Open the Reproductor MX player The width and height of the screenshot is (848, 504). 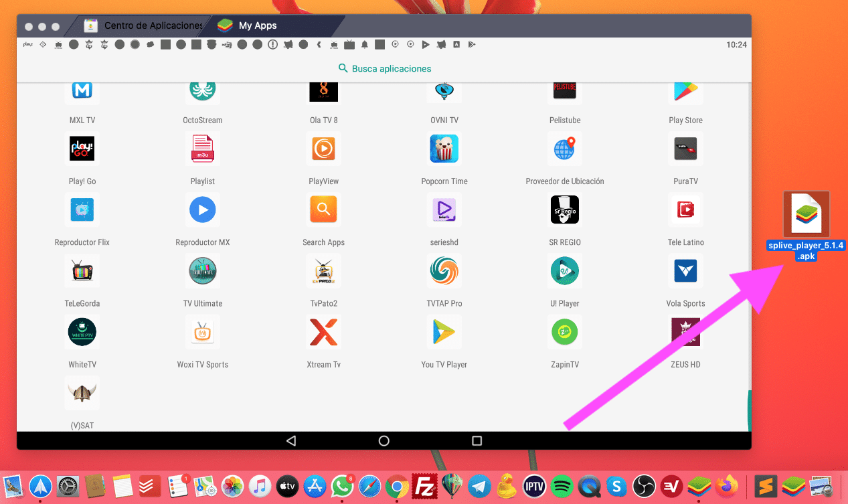[x=203, y=209]
